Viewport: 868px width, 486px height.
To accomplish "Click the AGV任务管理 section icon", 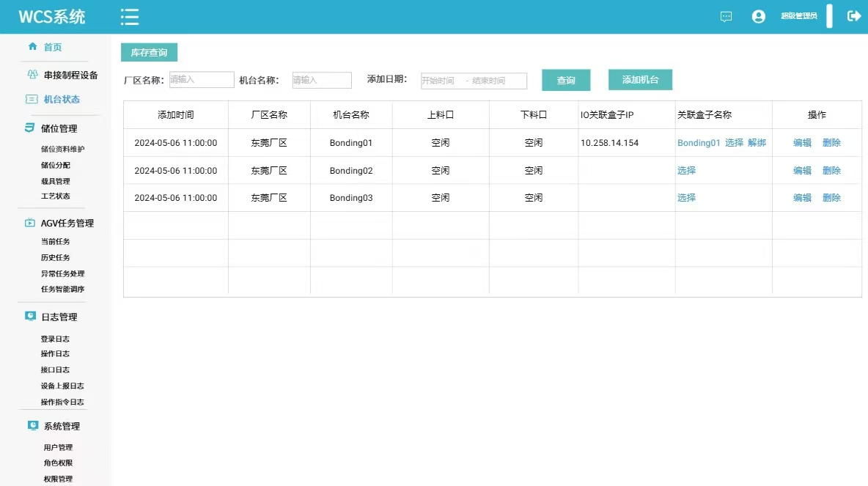I will [x=30, y=223].
